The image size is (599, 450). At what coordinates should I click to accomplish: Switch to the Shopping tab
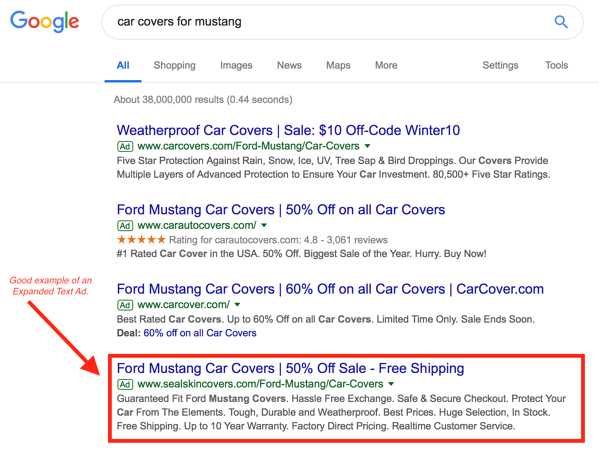coord(175,65)
